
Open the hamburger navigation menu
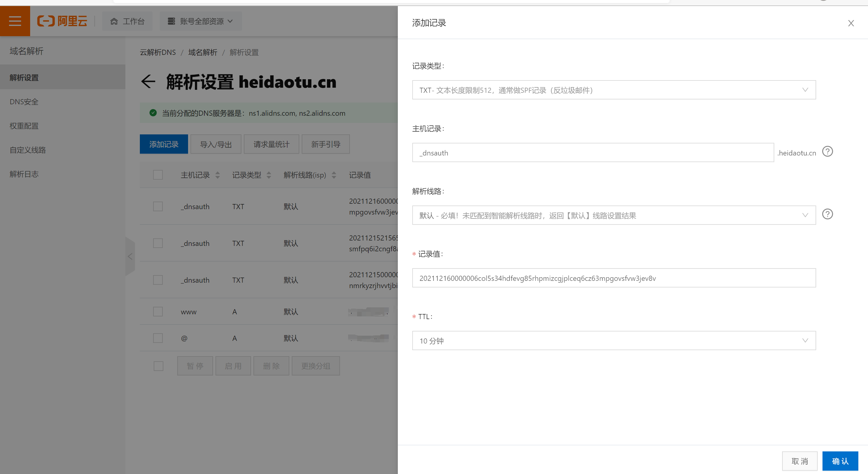pyautogui.click(x=15, y=21)
